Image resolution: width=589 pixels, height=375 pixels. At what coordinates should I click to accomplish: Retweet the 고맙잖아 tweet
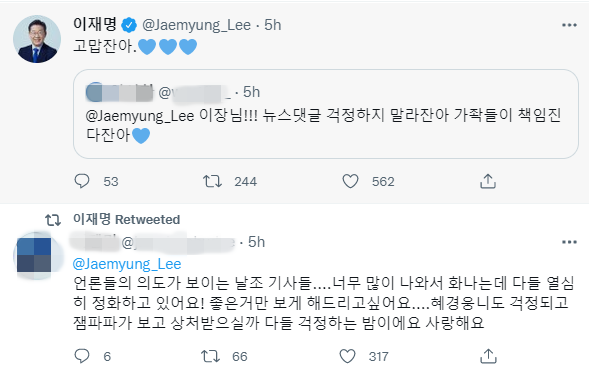(x=212, y=181)
